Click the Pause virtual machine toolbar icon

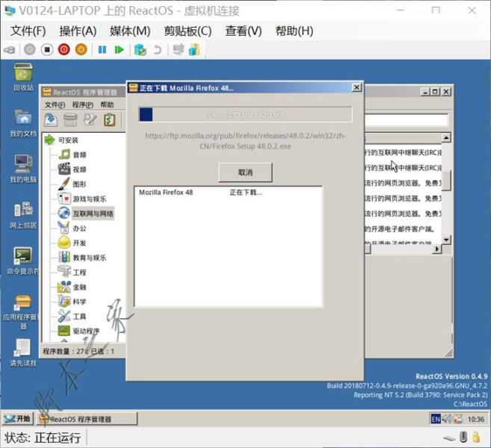click(x=102, y=49)
